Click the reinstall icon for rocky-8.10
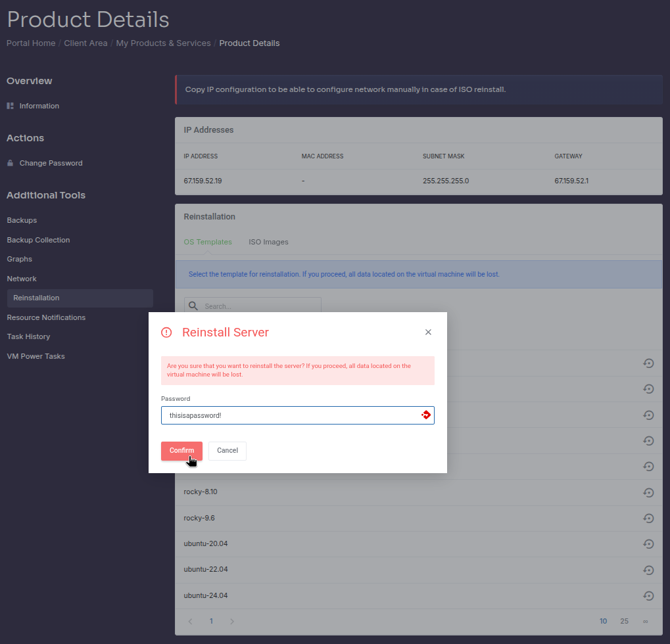The height and width of the screenshot is (644, 670). click(x=648, y=492)
